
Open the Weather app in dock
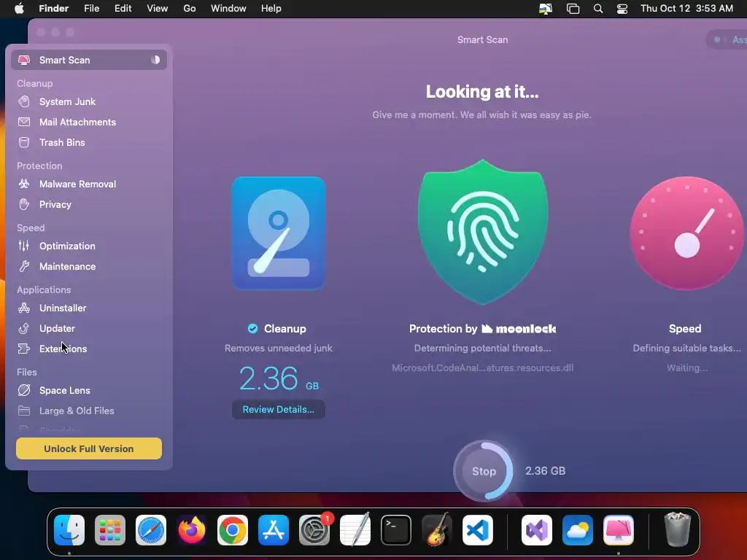tap(578, 530)
